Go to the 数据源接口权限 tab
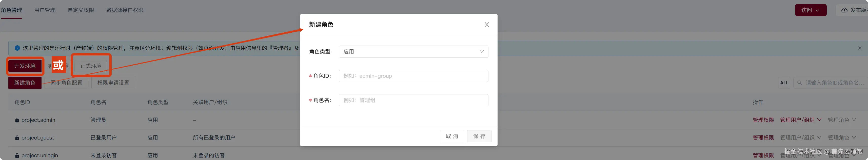 click(125, 10)
